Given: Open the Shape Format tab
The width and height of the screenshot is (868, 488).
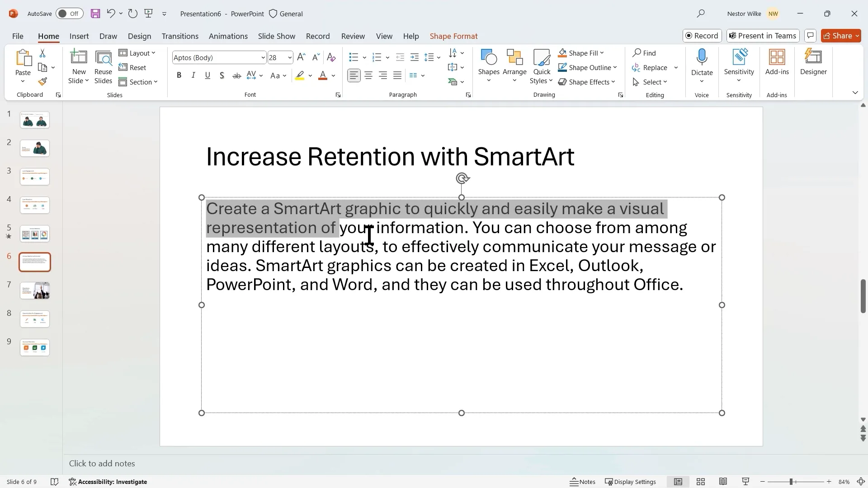Looking at the screenshot, I should [x=453, y=36].
